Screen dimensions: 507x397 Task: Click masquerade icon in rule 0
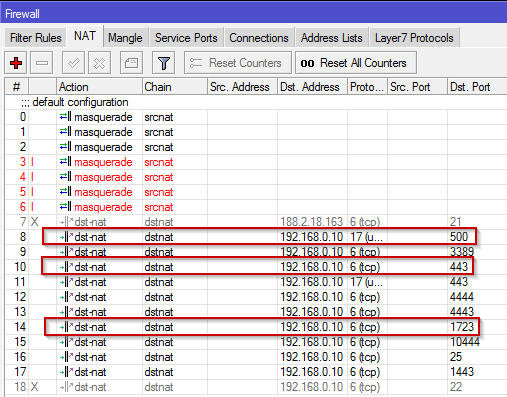(x=65, y=117)
